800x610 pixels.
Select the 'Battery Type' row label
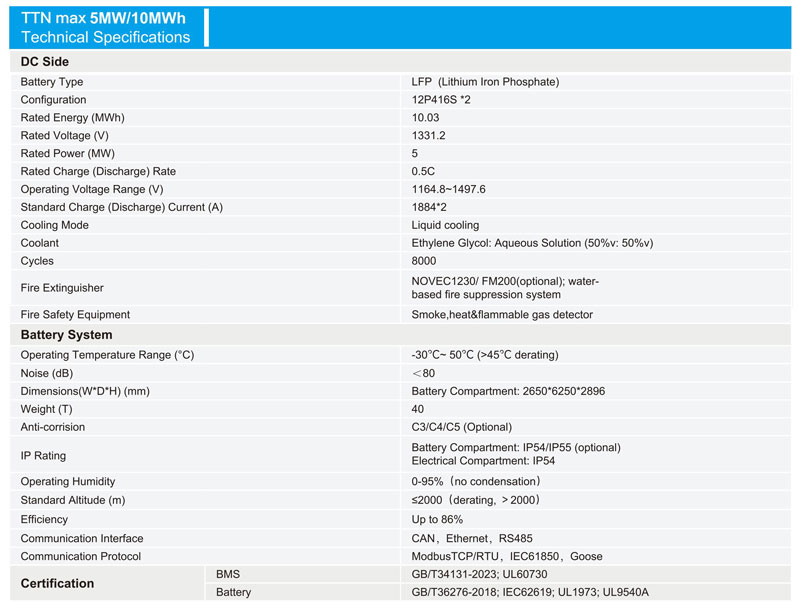pos(52,82)
